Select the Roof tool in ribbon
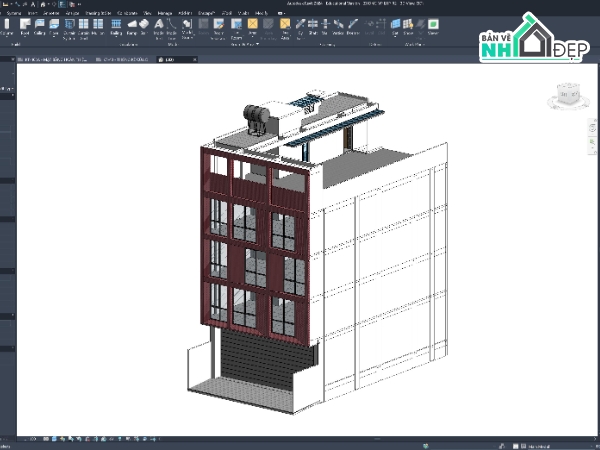The width and height of the screenshot is (600, 450). 25,27
